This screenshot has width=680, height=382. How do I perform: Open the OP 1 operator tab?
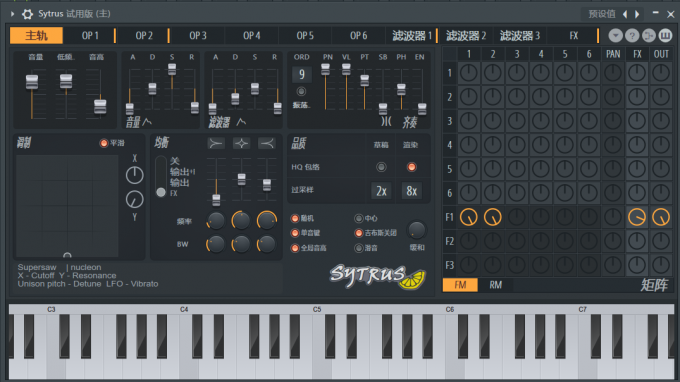[90, 36]
